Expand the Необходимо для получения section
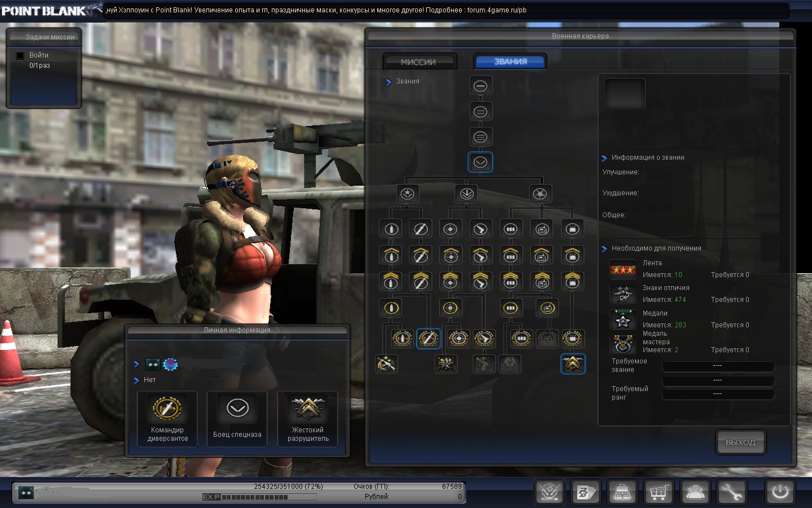812x508 pixels. (x=604, y=249)
